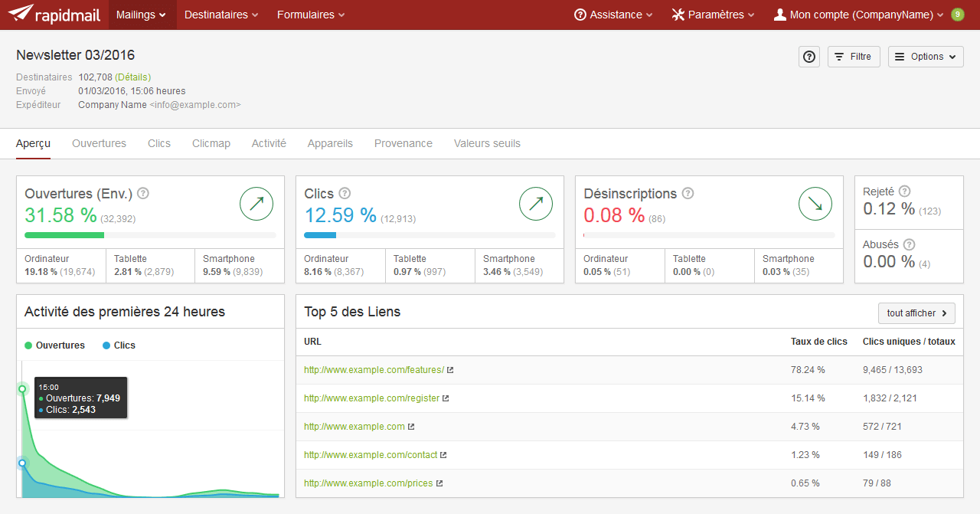Toggle Clics series in chart legend
Screen dimensions: 980x514
(119, 345)
